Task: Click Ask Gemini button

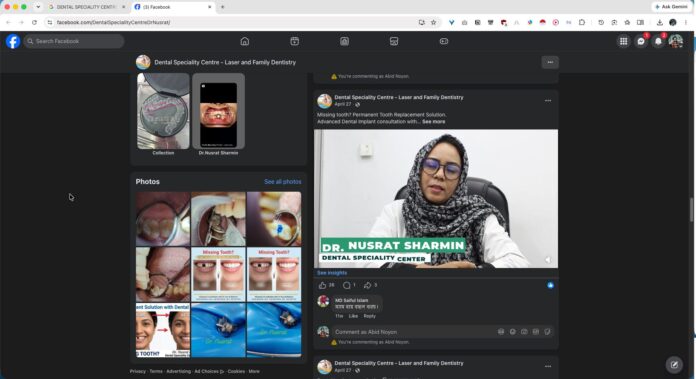Action: (x=671, y=7)
